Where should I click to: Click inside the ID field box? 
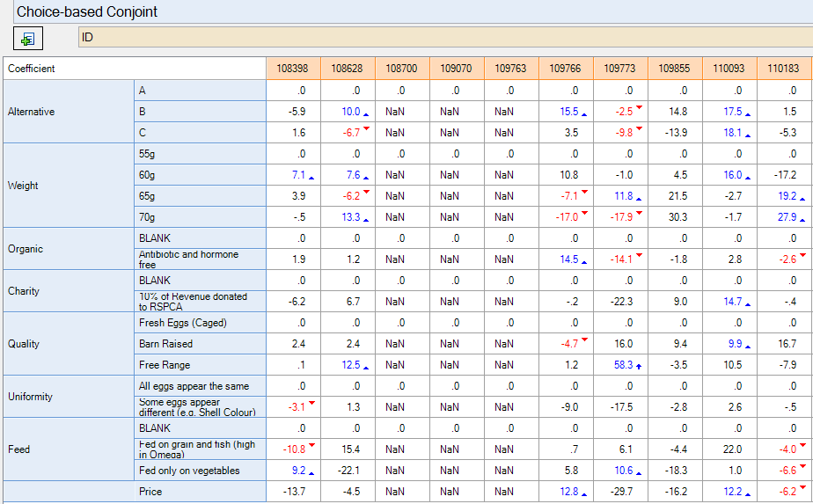[440, 38]
